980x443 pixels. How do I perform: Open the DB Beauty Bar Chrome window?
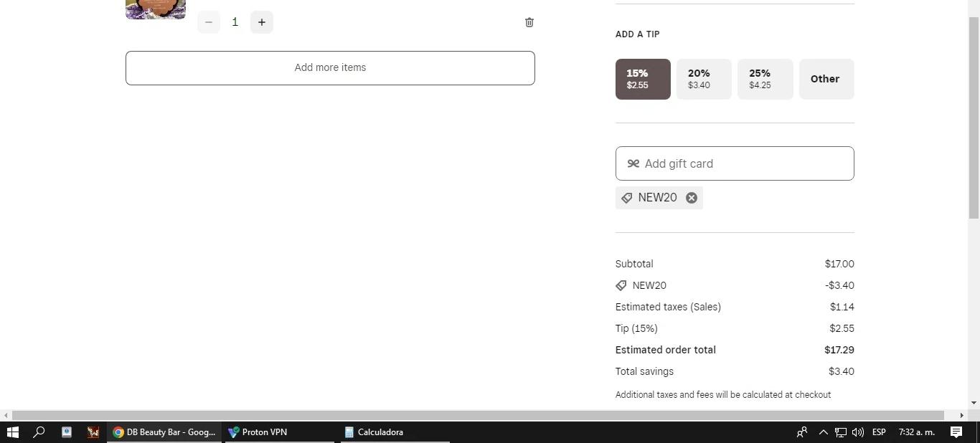click(164, 432)
